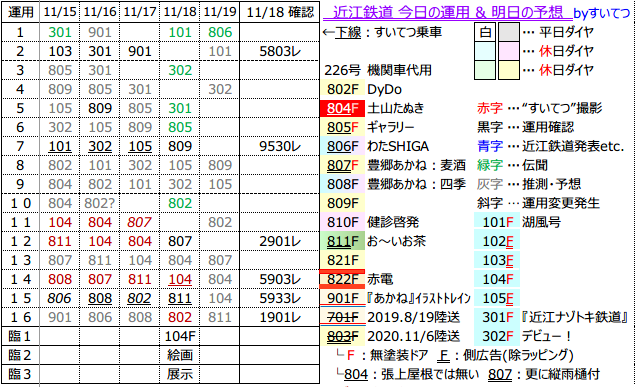
Task: Click the 2020.11/6陸送 note
Action: pos(413,336)
